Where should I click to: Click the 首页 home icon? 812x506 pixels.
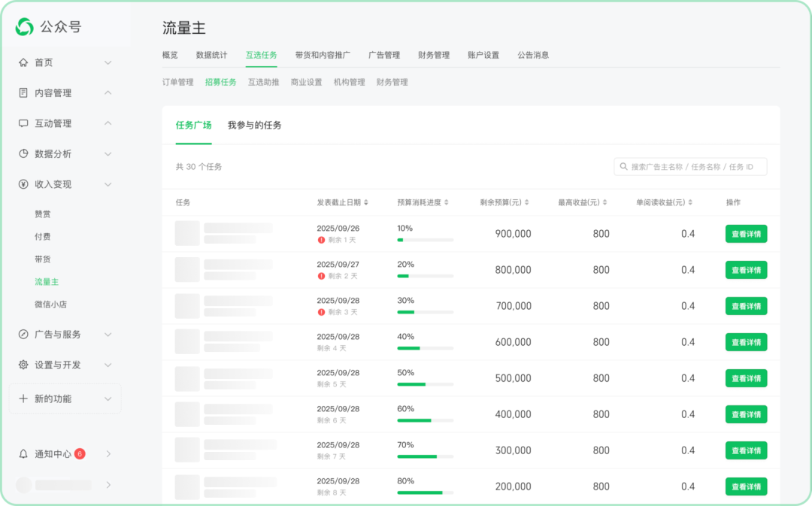23,62
